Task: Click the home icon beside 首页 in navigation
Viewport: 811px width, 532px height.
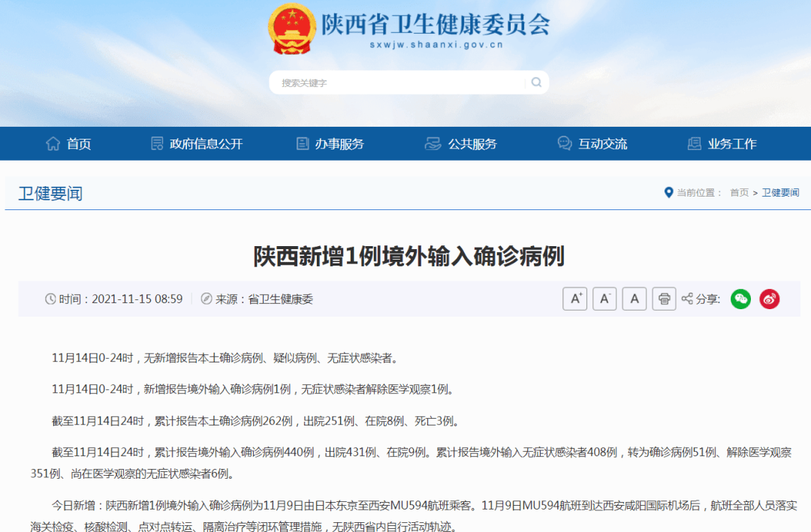Action: point(53,143)
